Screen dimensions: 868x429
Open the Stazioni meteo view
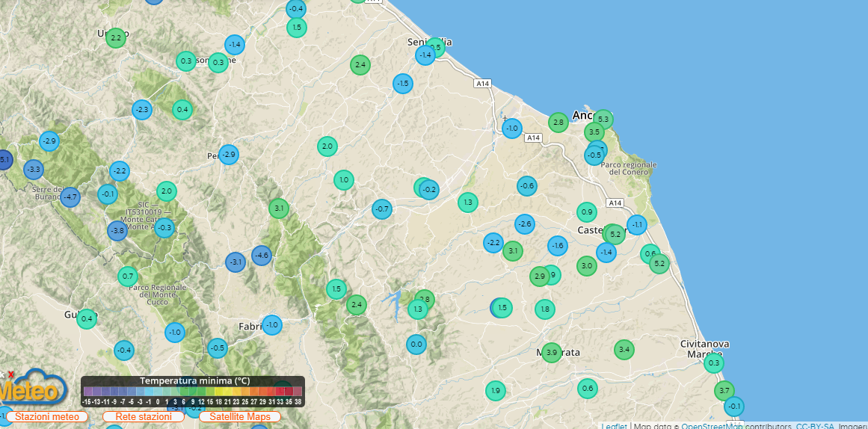pyautogui.click(x=47, y=416)
